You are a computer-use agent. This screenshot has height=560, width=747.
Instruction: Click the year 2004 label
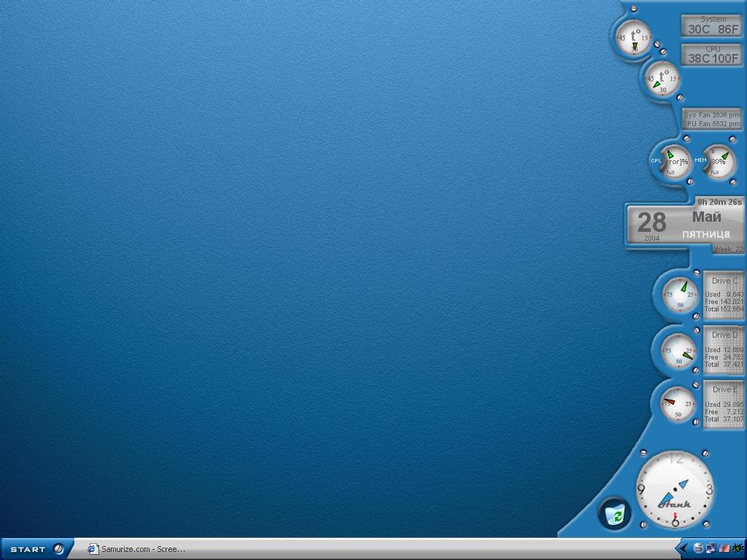click(651, 238)
